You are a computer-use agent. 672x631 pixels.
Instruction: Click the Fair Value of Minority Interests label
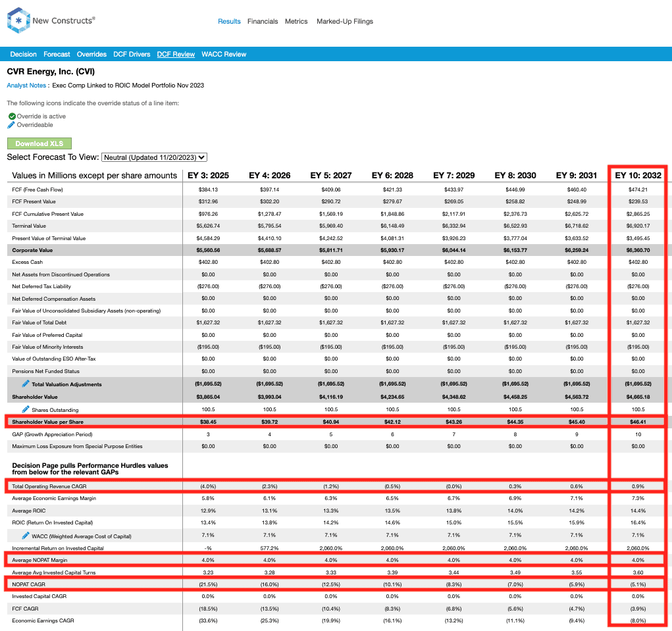pyautogui.click(x=47, y=347)
